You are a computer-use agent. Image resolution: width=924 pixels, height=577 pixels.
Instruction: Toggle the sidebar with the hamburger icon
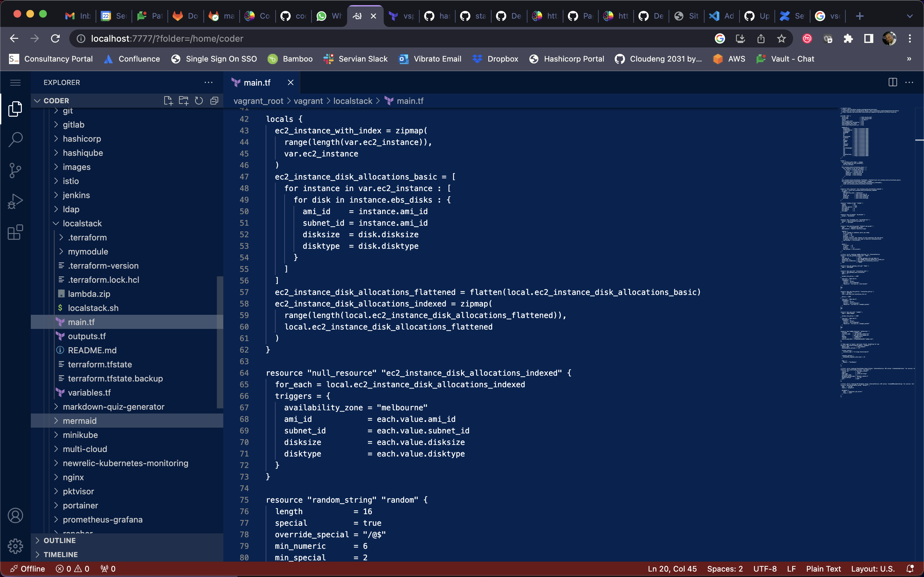pyautogui.click(x=15, y=82)
